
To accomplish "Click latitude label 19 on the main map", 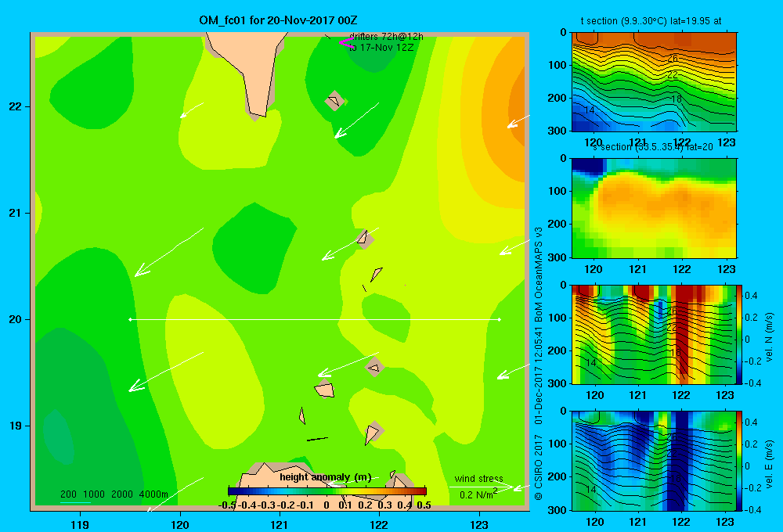I will 16,426.
